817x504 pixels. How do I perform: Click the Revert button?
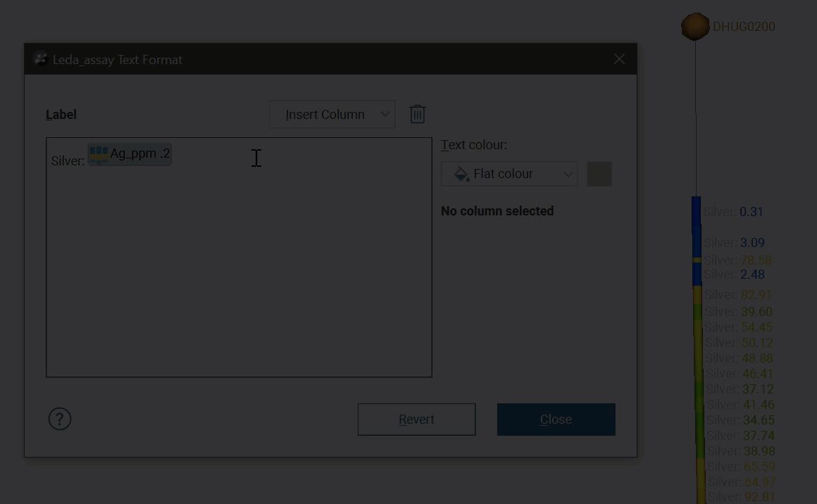click(x=416, y=419)
